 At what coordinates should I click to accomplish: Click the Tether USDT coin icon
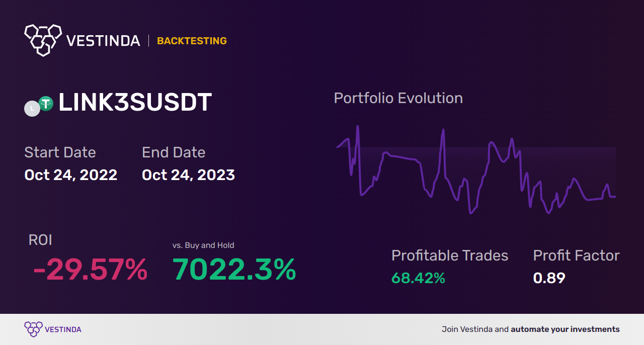tap(46, 104)
